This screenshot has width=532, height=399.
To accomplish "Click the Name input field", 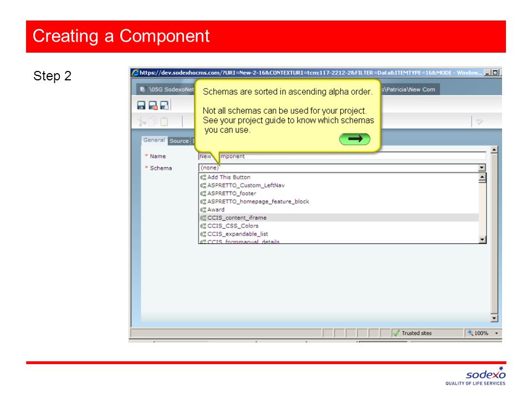I will point(342,156).
